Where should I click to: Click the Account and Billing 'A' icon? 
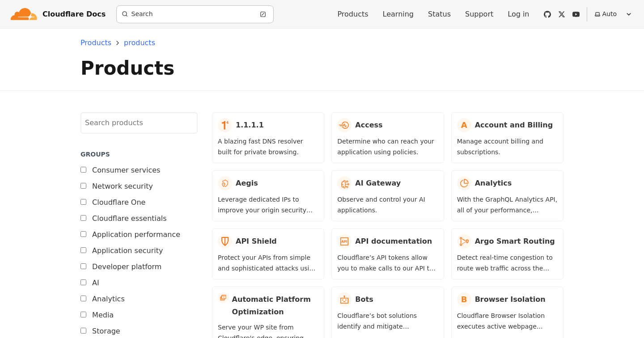click(x=464, y=125)
